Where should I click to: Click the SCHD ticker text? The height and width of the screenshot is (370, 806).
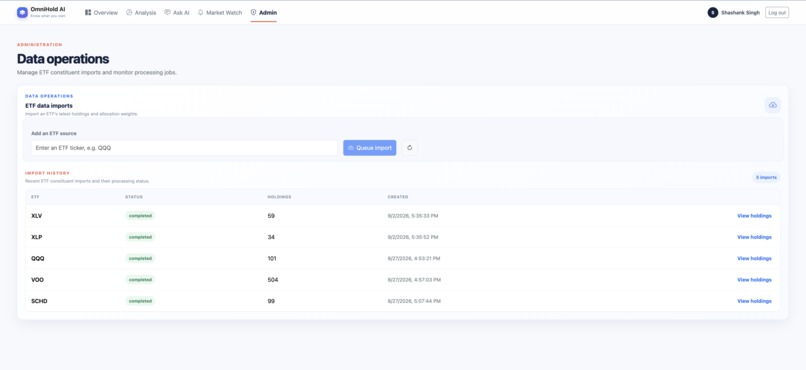coord(39,301)
